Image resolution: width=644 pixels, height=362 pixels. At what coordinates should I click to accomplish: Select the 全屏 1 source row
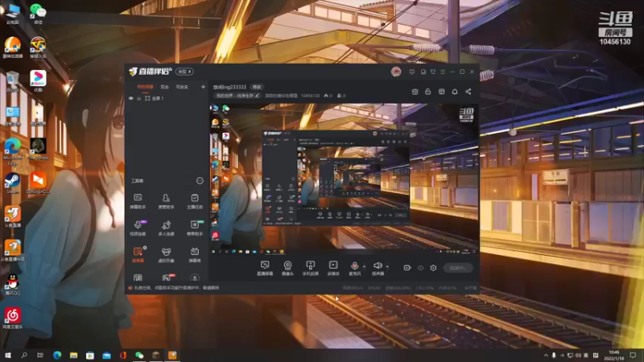tap(167, 98)
